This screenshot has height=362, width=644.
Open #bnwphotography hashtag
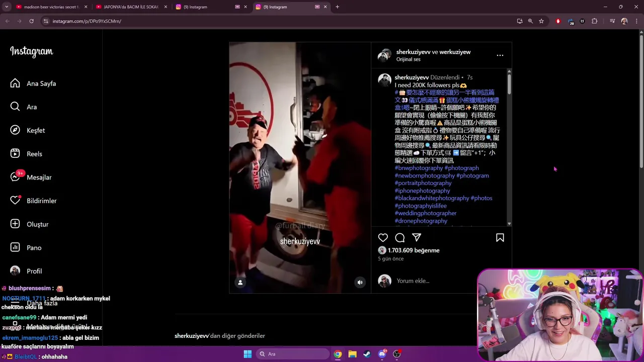click(x=419, y=168)
